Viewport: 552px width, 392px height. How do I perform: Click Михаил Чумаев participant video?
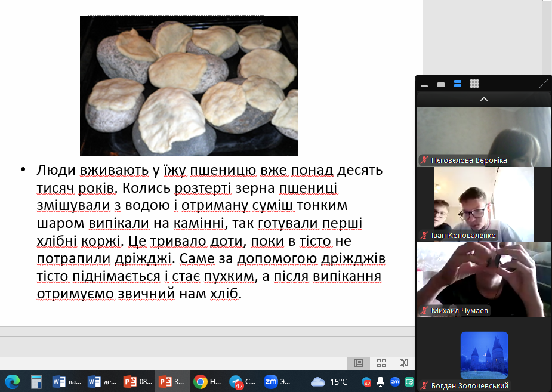(483, 278)
